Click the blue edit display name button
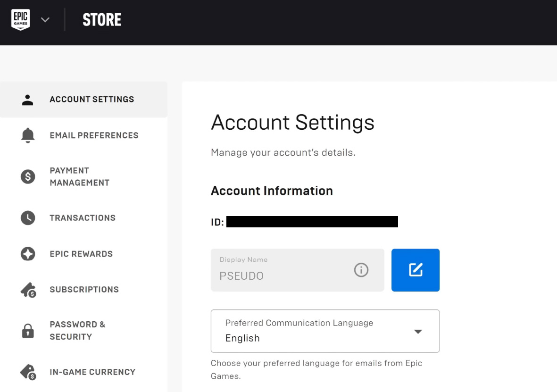 click(415, 270)
